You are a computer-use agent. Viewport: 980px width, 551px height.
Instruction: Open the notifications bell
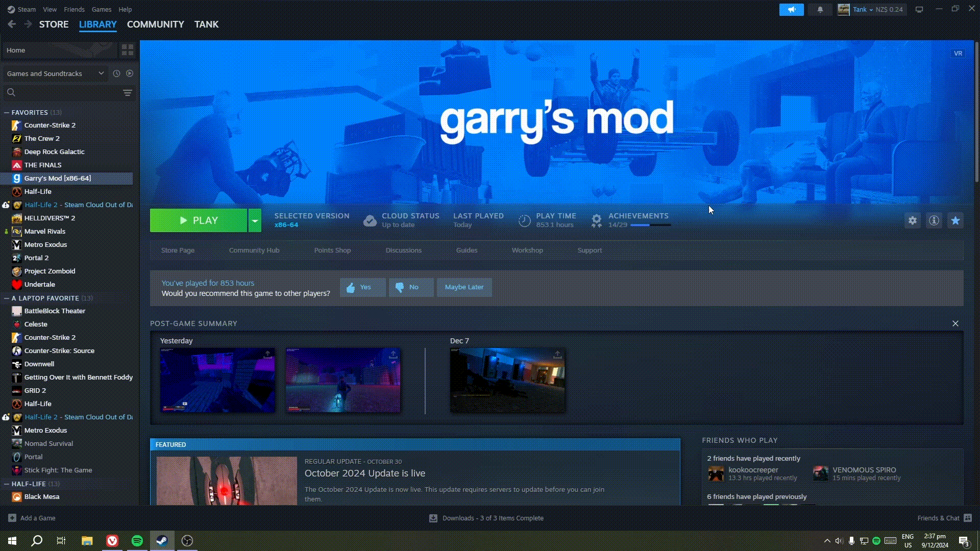point(820,10)
